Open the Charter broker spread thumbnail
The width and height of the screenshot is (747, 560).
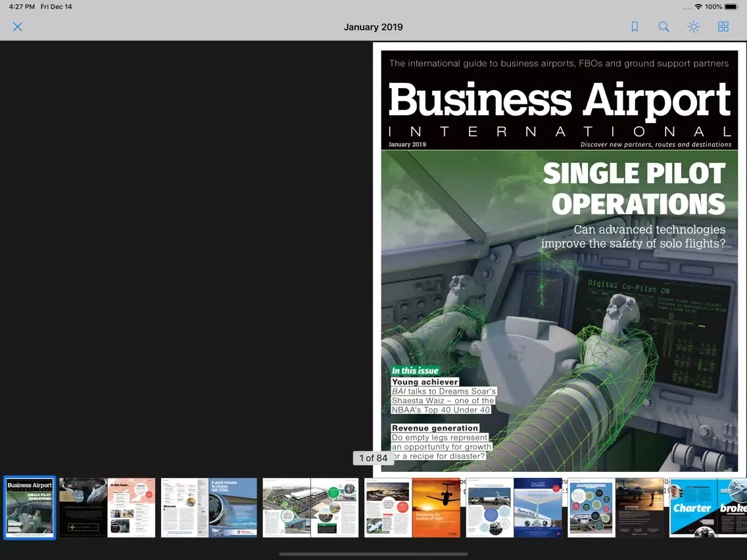point(708,507)
